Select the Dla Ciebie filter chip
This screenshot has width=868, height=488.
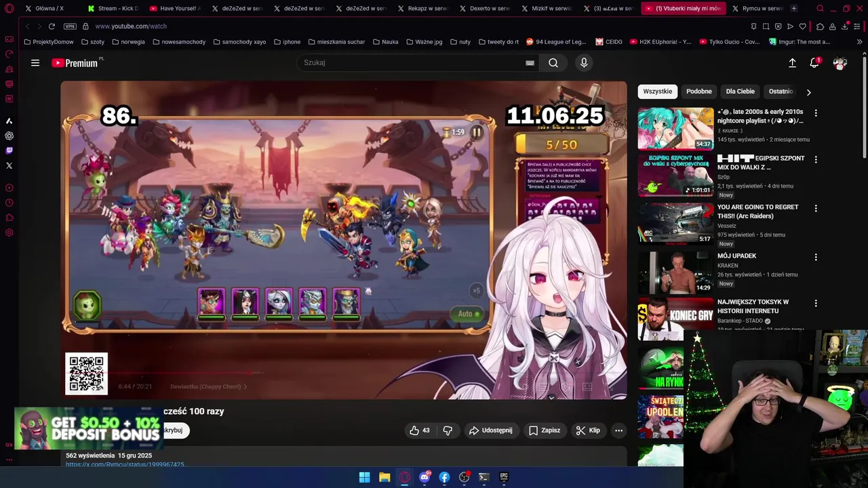point(740,91)
